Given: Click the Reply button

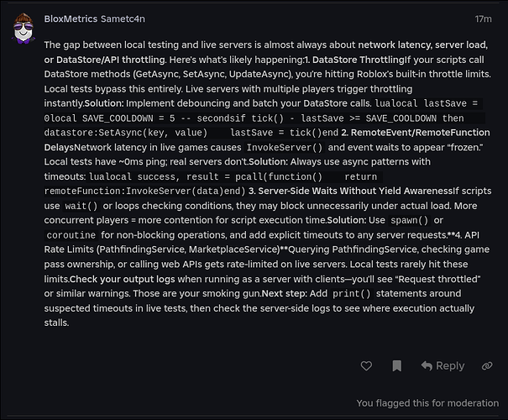Looking at the screenshot, I should tap(443, 366).
